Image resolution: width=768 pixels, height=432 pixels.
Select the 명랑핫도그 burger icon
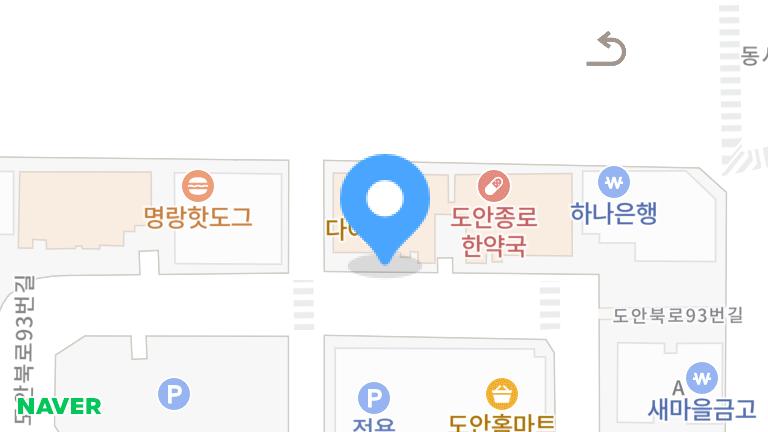[198, 186]
